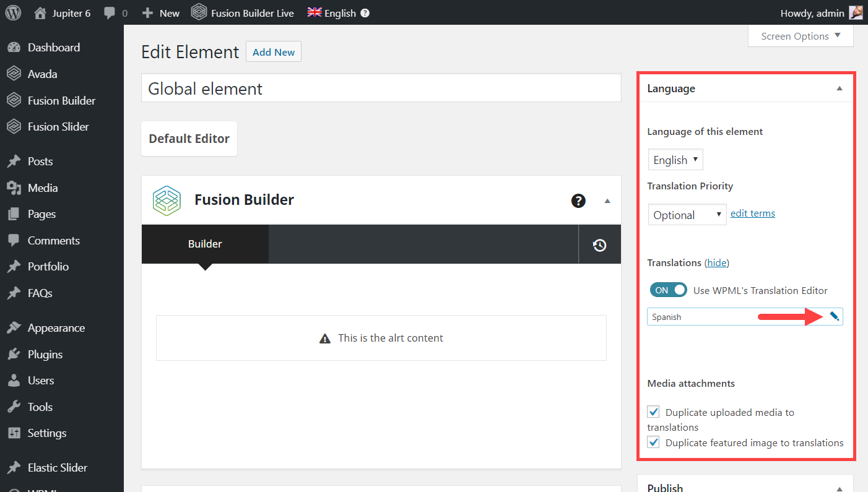Select the alert element 'This is the alrt content'
Image resolution: width=868 pixels, height=492 pixels.
coord(381,338)
